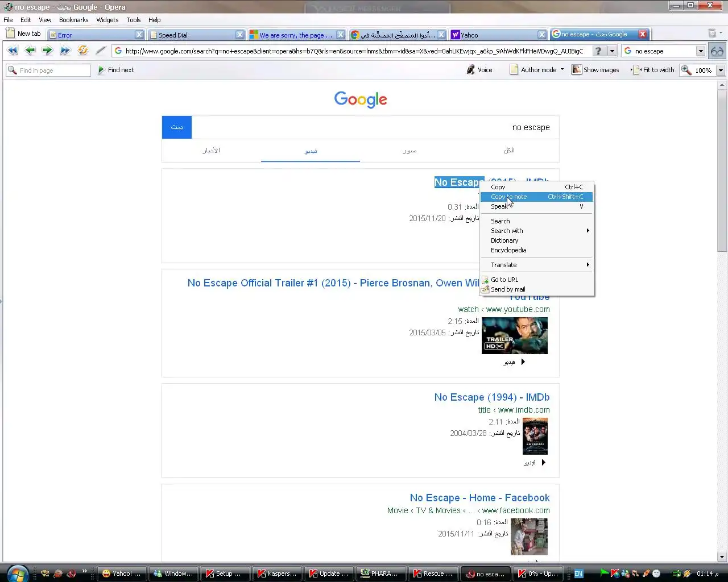Toggle the Author mode button
728x582 pixels.
coord(533,70)
